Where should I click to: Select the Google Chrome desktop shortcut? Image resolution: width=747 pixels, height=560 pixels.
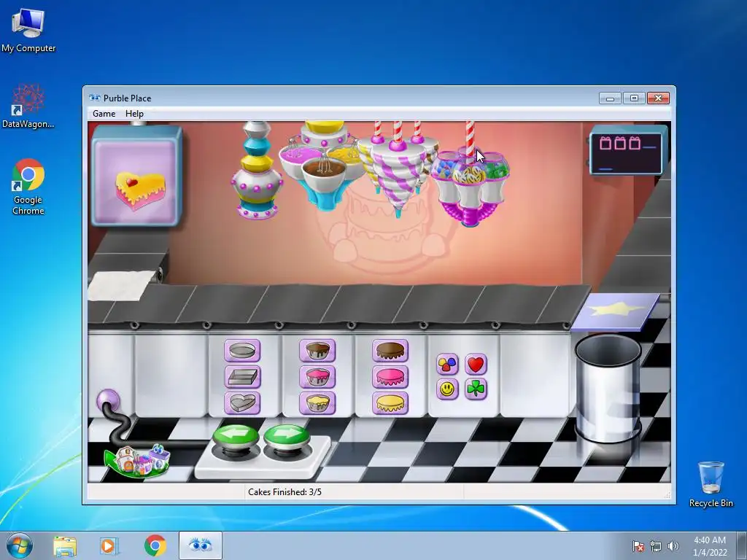[28, 187]
